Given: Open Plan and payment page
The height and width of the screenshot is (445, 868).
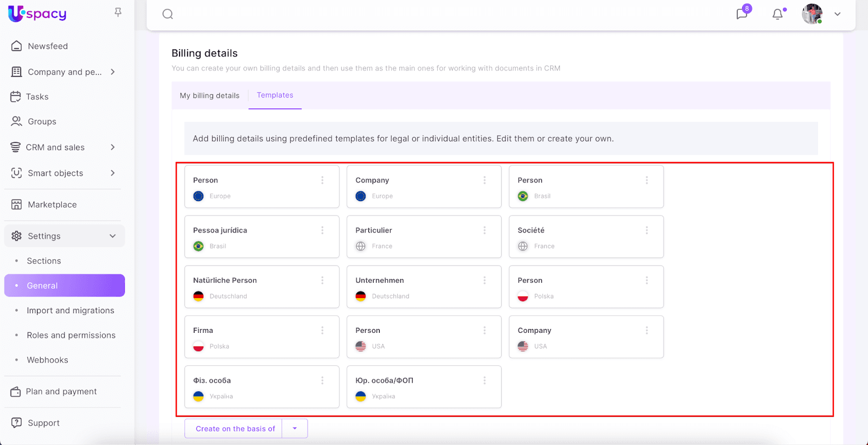Looking at the screenshot, I should tap(61, 392).
